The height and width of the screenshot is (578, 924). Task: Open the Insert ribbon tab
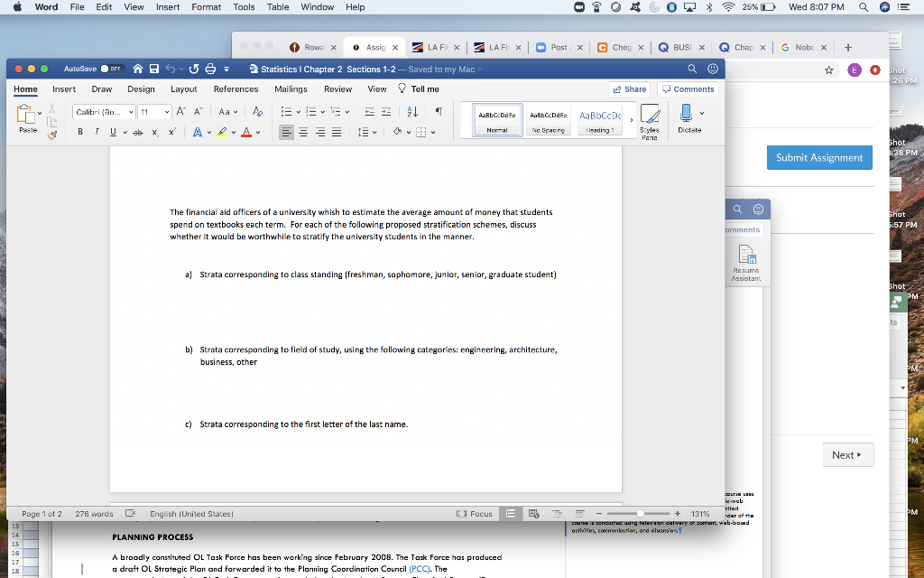63,89
